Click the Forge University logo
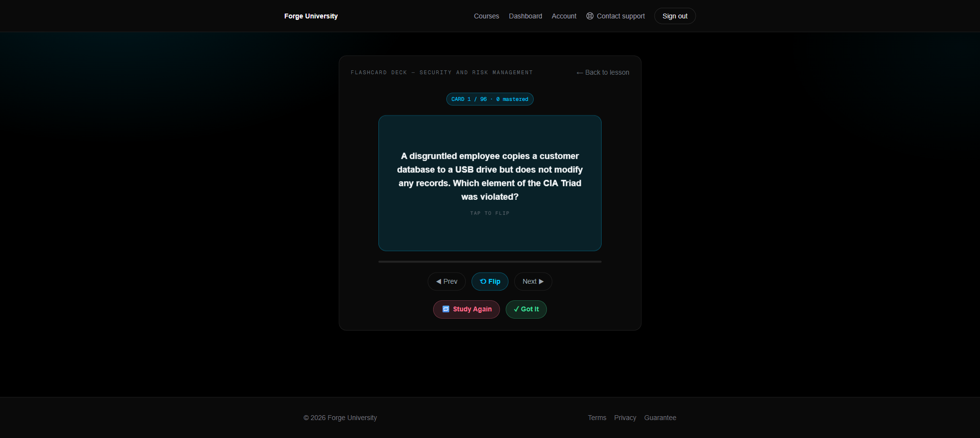The image size is (980, 438). coord(311,16)
